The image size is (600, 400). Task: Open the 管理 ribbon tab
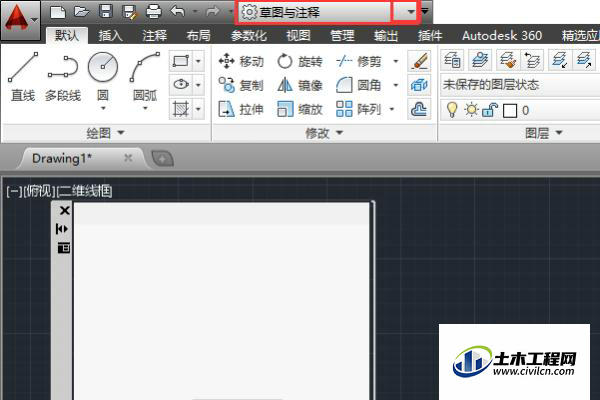click(342, 36)
